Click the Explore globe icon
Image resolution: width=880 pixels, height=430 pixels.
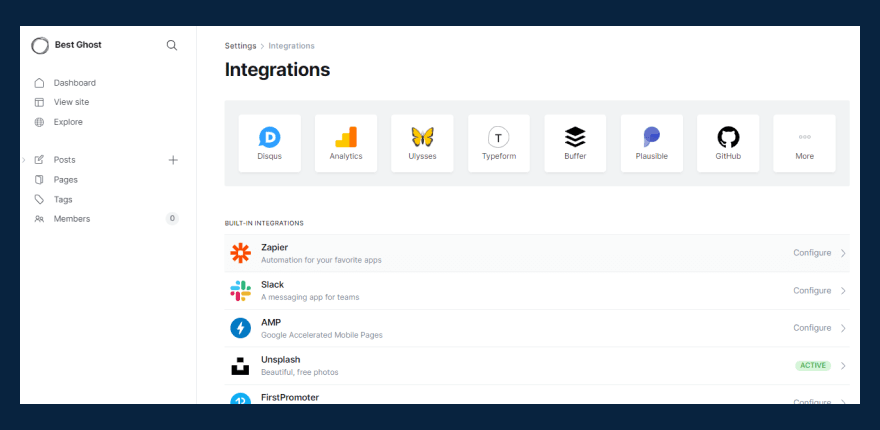pyautogui.click(x=39, y=122)
